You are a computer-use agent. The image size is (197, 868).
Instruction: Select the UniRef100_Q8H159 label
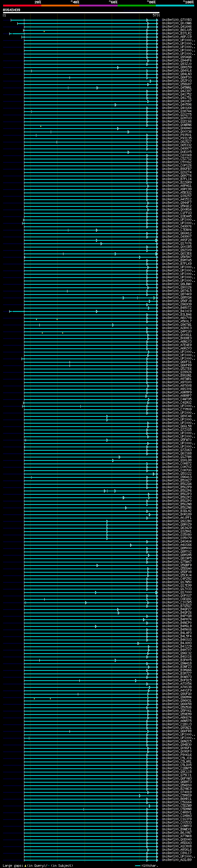pos(177,67)
